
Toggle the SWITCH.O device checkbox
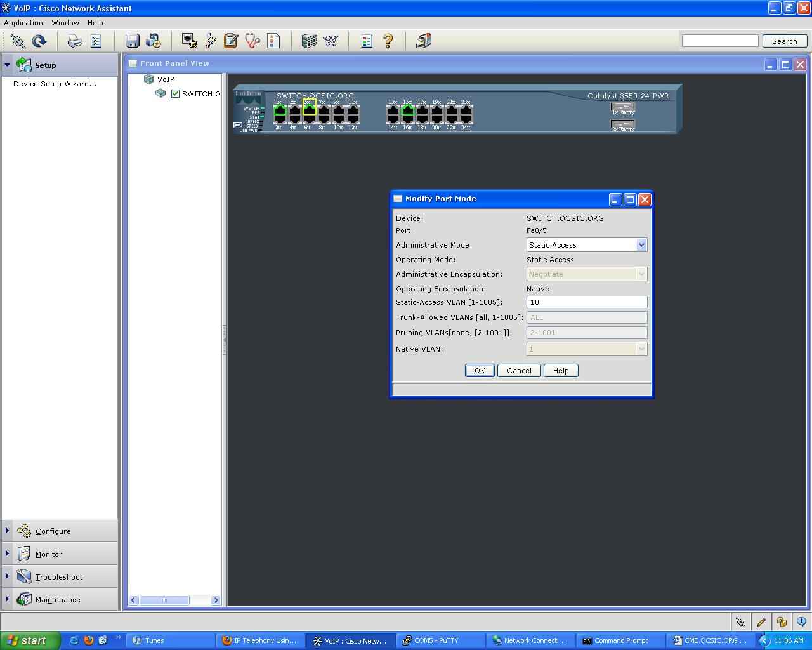coord(176,94)
